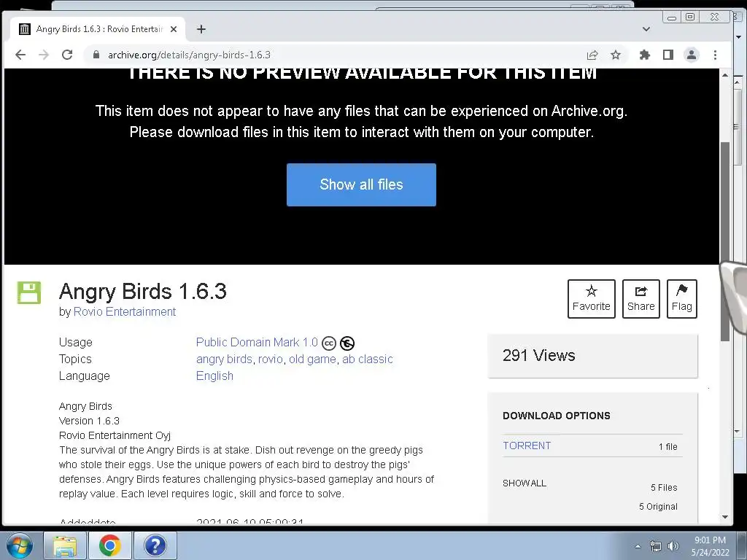Click the padlock site info icon
Screen dimensions: 747x560
pos(96,55)
